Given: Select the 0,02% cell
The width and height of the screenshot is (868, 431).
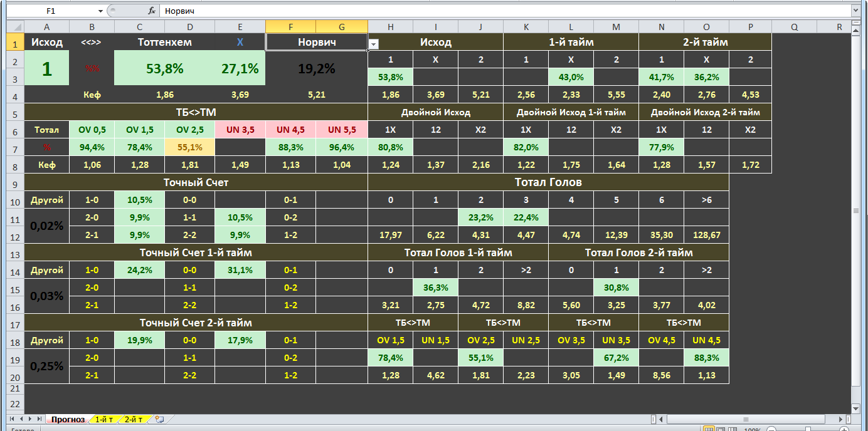Looking at the screenshot, I should [x=47, y=226].
